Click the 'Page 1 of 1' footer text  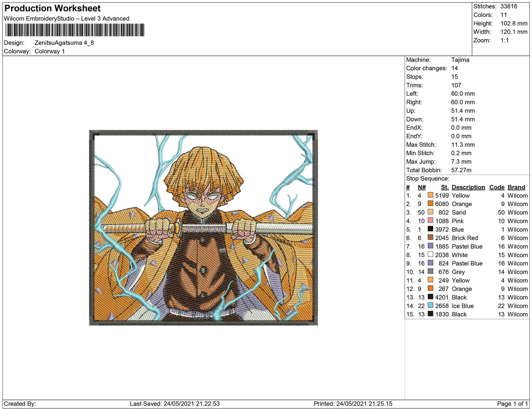tap(512, 403)
